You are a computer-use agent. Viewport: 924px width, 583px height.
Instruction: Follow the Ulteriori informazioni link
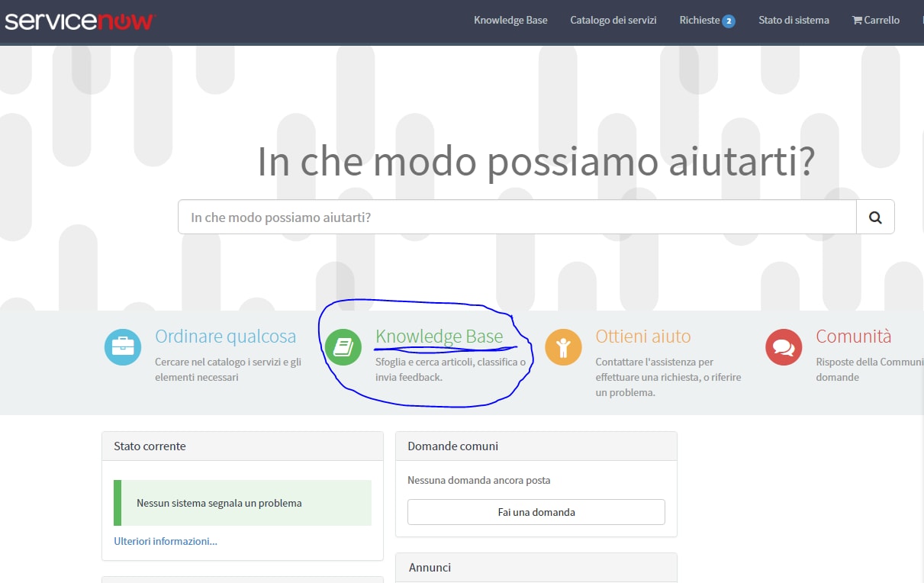(x=166, y=541)
